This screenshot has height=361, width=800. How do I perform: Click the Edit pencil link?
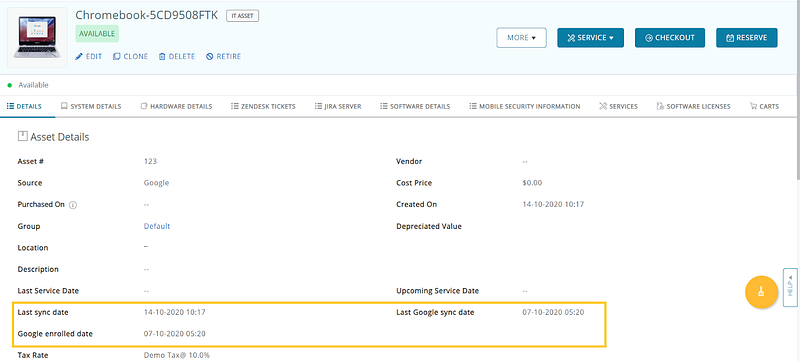pyautogui.click(x=89, y=57)
